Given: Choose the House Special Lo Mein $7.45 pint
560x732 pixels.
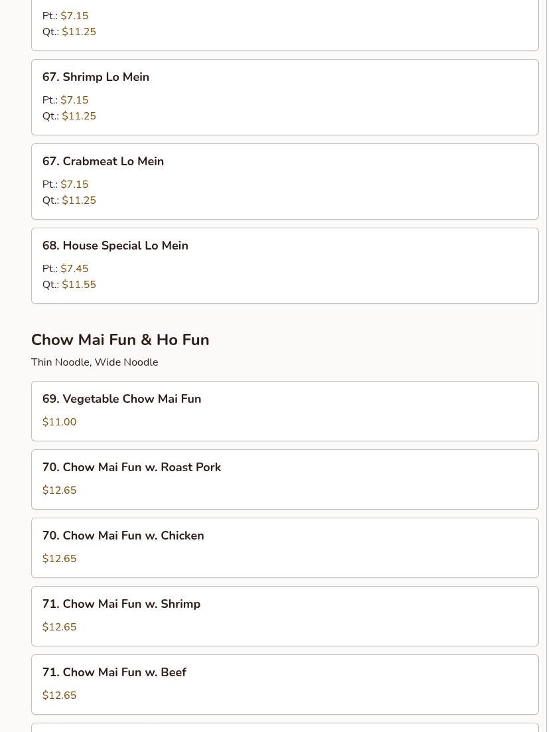Looking at the screenshot, I should pyautogui.click(x=74, y=269).
